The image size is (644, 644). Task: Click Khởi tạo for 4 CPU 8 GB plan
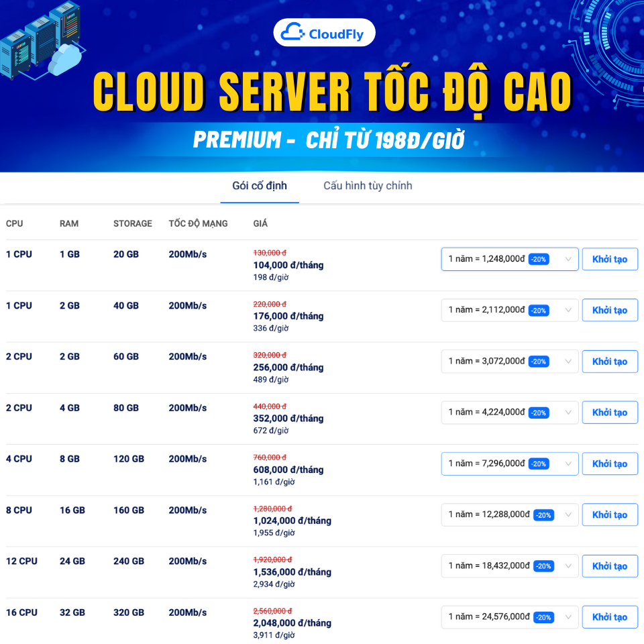[610, 464]
